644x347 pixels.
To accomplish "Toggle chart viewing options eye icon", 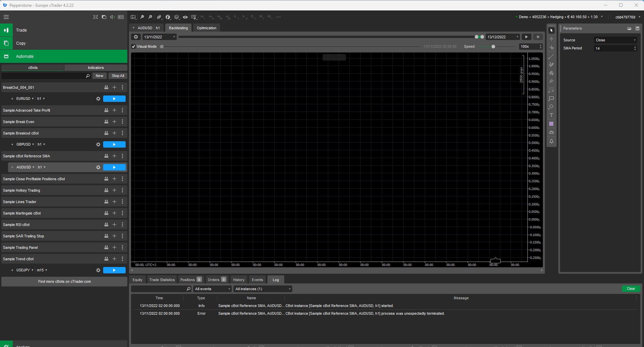I will [x=185, y=17].
